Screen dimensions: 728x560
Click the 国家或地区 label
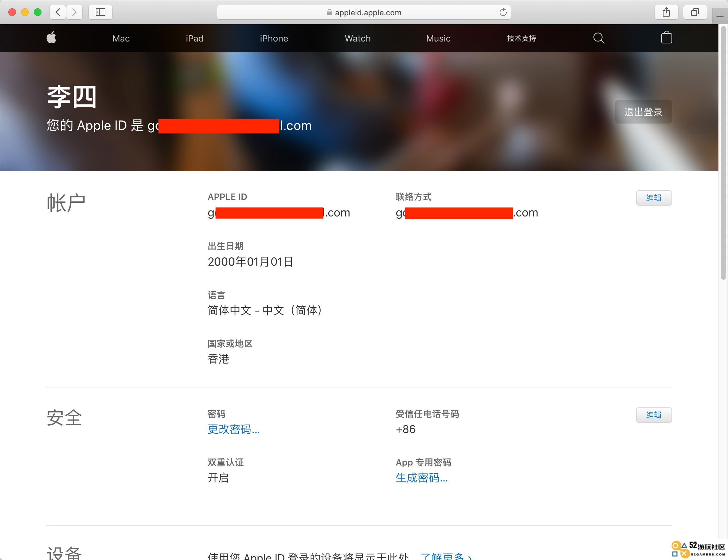(230, 343)
